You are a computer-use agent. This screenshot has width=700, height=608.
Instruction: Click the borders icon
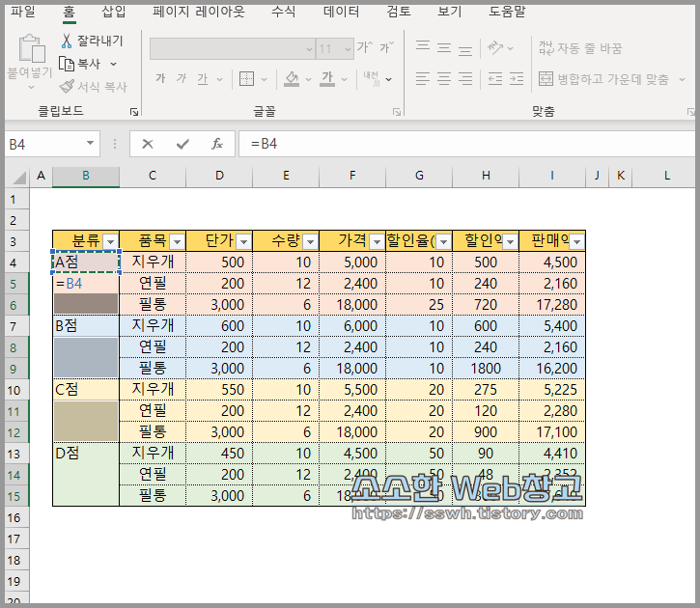246,79
